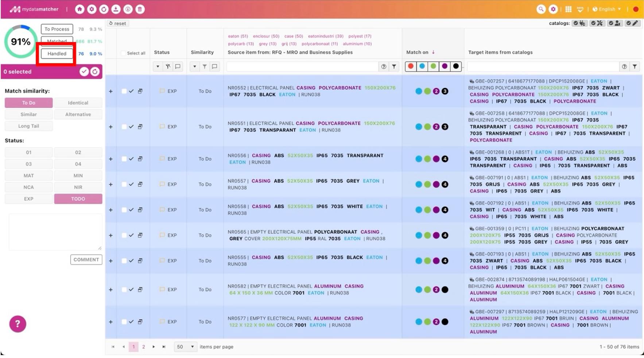Select the Identical match similarity tab
This screenshot has height=358, width=644.
tap(78, 103)
